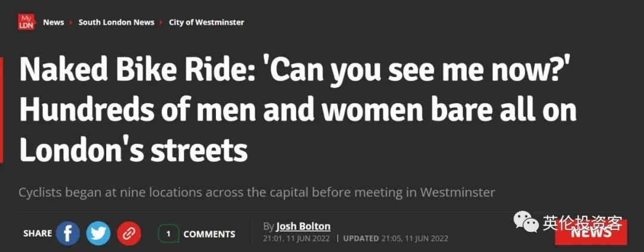The width and height of the screenshot is (644, 252).
Task: Click the red NEWS tag button
Action: click(x=590, y=233)
